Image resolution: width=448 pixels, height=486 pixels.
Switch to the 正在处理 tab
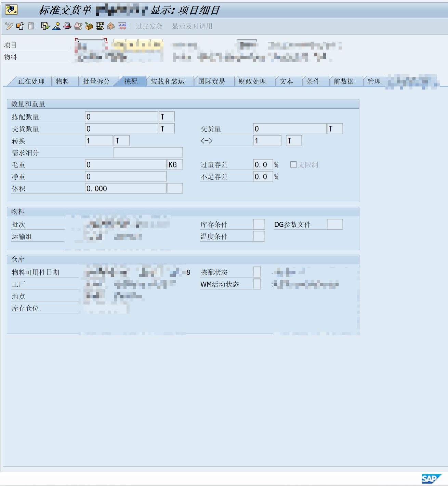pos(31,81)
